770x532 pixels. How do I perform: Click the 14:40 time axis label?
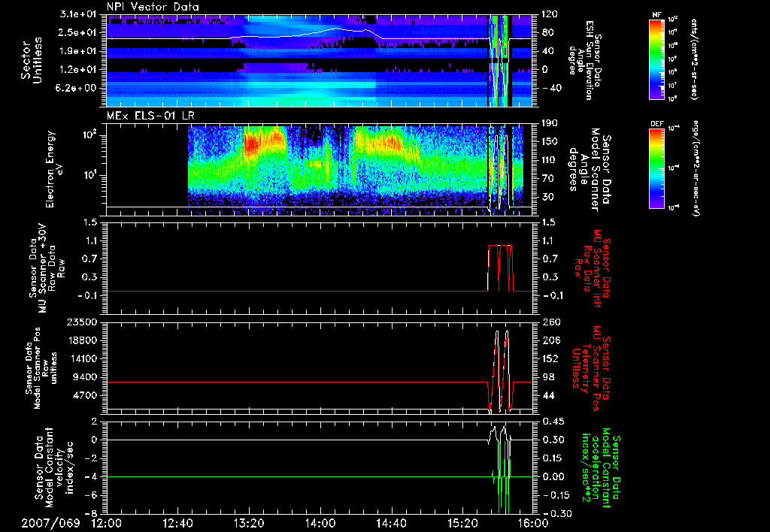[391, 523]
